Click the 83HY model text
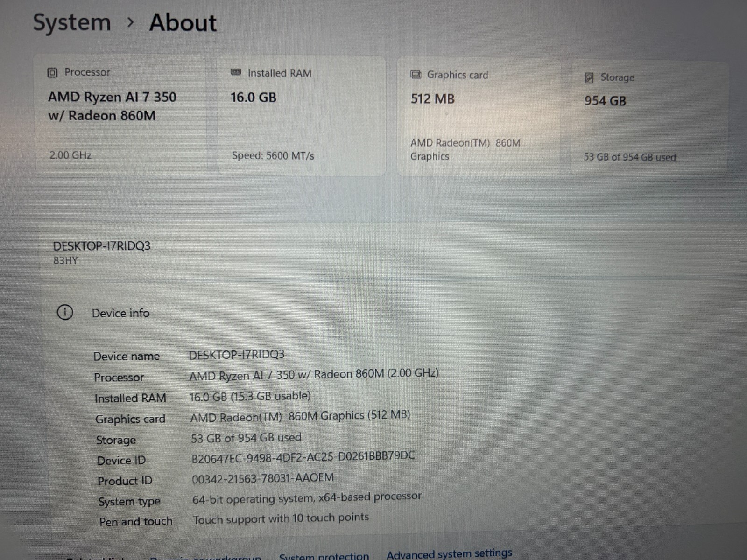Viewport: 747px width, 560px height. [65, 260]
